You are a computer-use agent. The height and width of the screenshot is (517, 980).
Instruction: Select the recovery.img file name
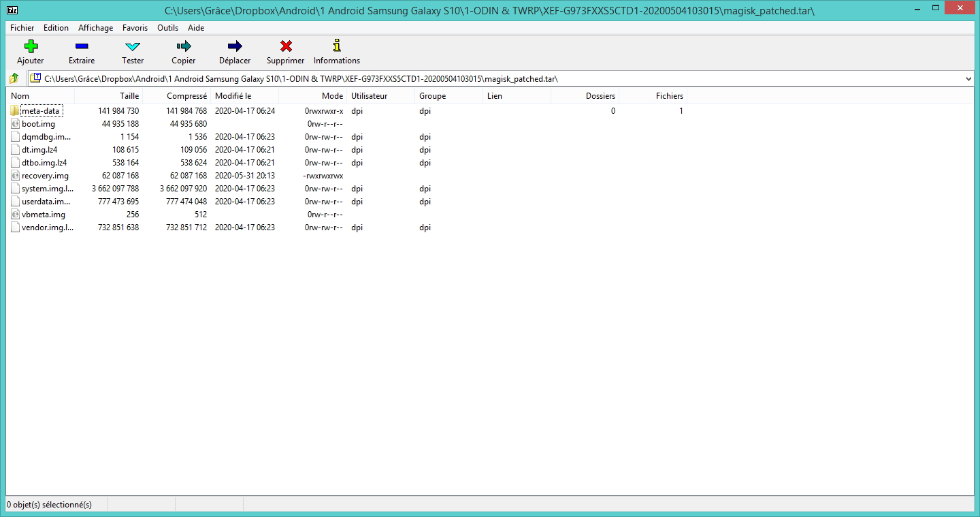click(x=45, y=176)
